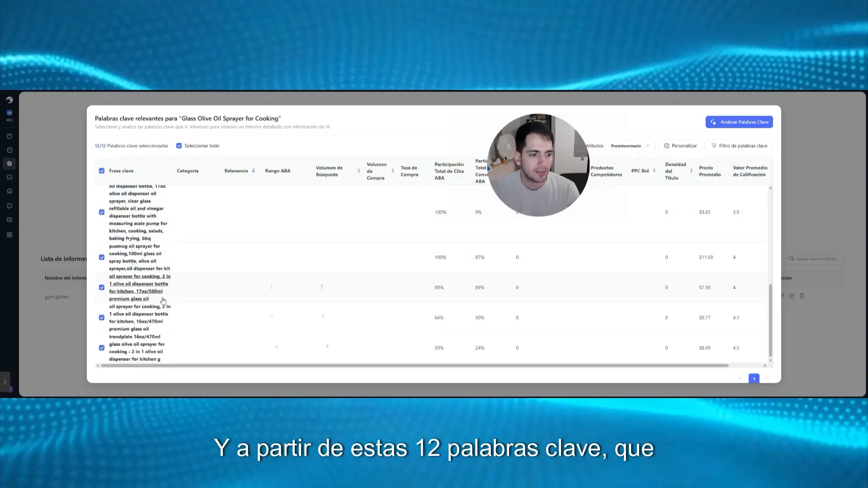Sort by the PPC Bid column
The image size is (868, 488).
[x=654, y=171]
